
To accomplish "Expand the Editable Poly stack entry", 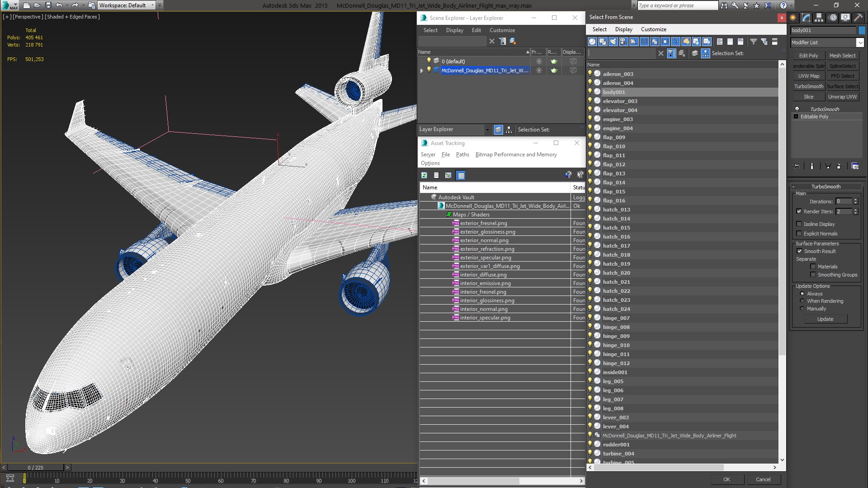I will pyautogui.click(x=796, y=117).
